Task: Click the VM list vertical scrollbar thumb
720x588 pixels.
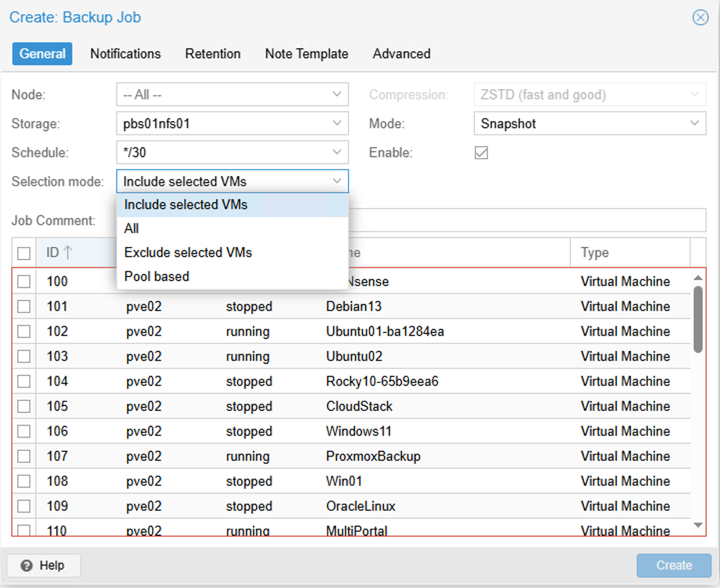Action: 698,318
